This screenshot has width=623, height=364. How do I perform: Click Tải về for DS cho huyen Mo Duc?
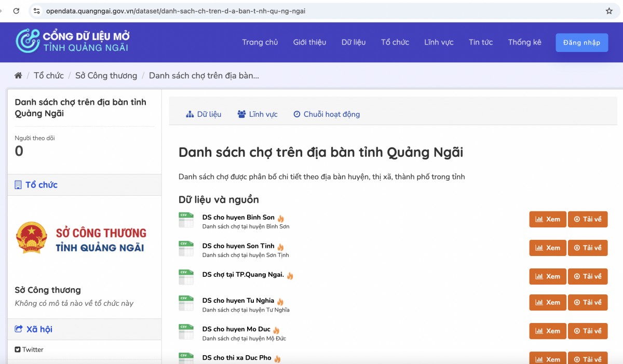[x=588, y=331]
